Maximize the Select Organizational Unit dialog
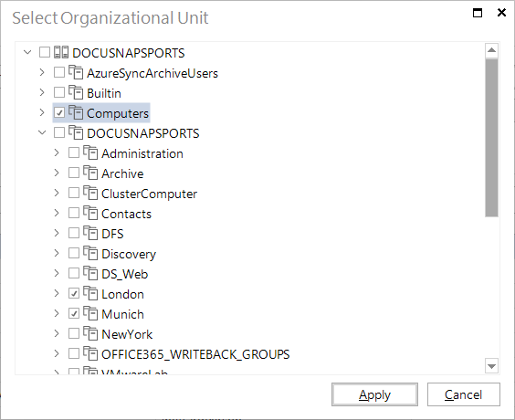The image size is (515, 420). point(478,13)
